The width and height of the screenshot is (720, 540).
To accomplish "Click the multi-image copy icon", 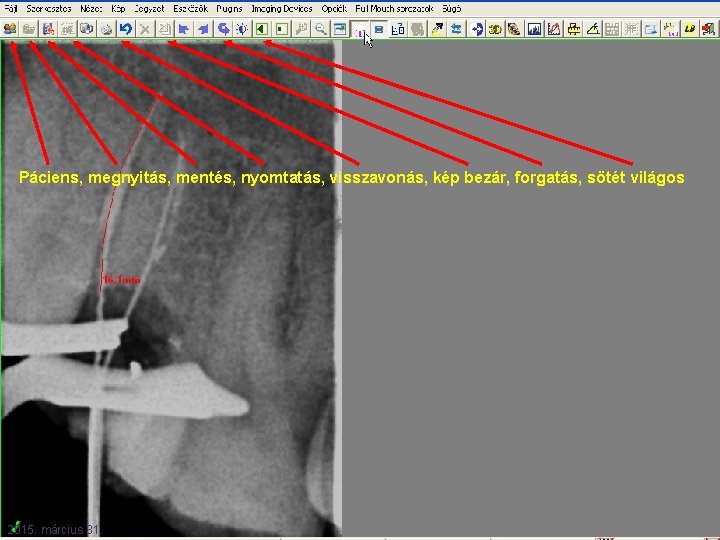I will coord(87,29).
